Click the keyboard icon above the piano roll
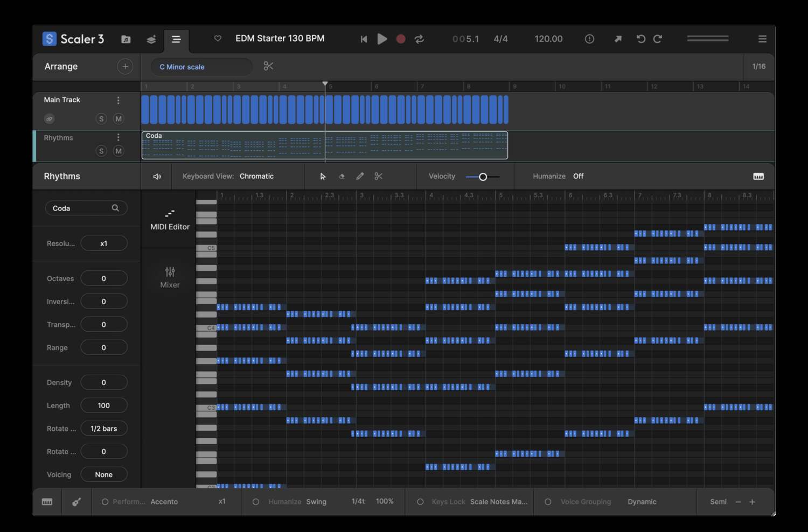Screen dimensions: 808x532 [758, 176]
